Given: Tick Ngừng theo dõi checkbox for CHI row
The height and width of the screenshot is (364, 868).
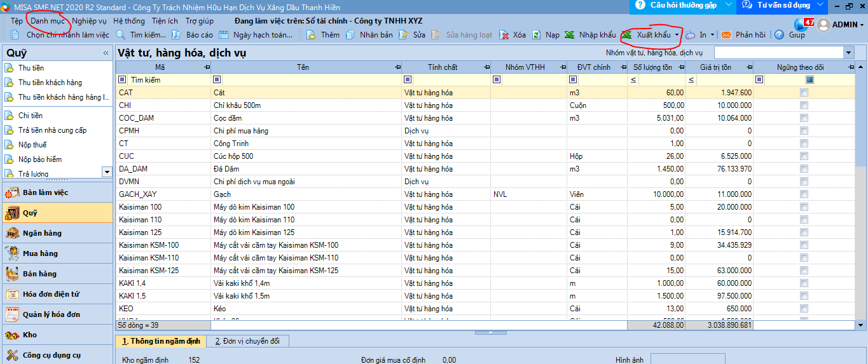Looking at the screenshot, I should 804,105.
